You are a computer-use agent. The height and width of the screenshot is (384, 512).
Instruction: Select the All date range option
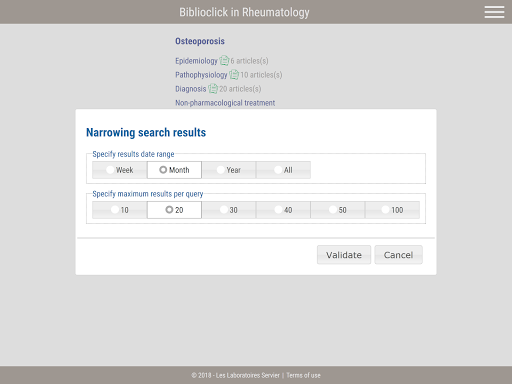283,170
